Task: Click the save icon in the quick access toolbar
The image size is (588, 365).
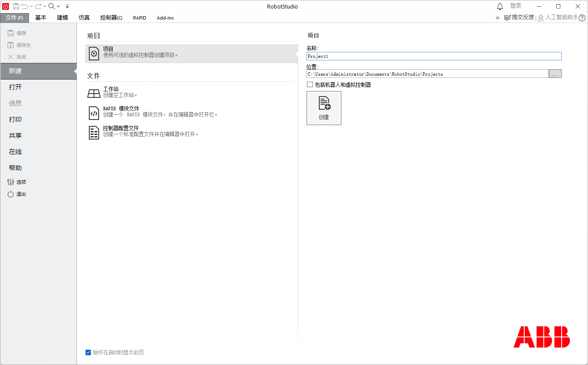Action: [16, 6]
